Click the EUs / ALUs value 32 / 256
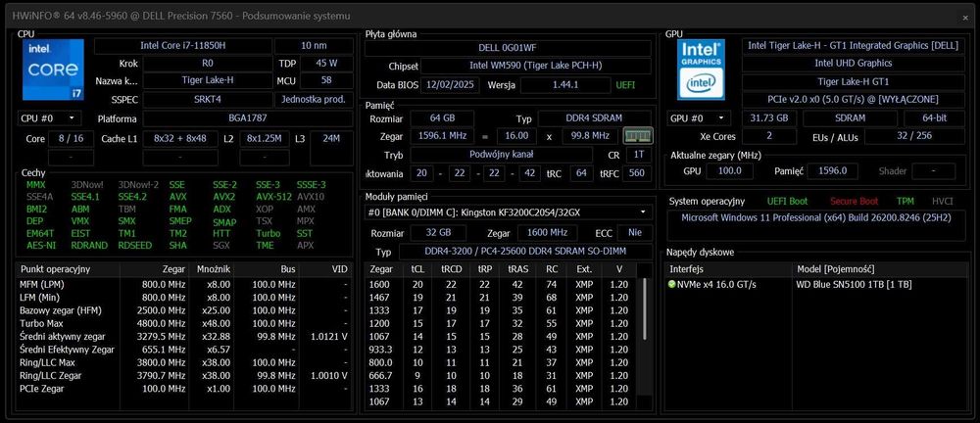The width and height of the screenshot is (980, 423). coord(915,136)
